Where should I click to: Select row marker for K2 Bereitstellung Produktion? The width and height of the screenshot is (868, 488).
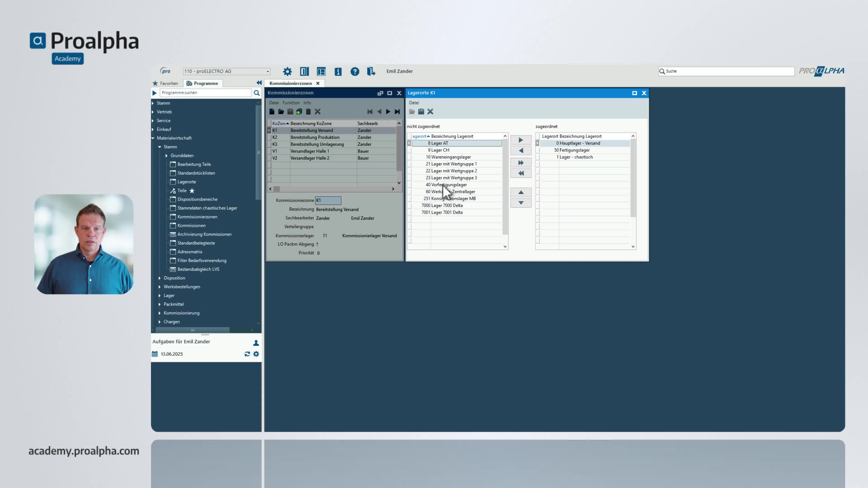[x=269, y=137]
